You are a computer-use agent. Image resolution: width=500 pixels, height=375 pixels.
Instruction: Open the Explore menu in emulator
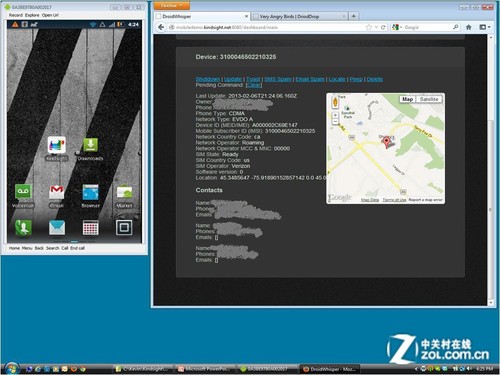[32, 15]
